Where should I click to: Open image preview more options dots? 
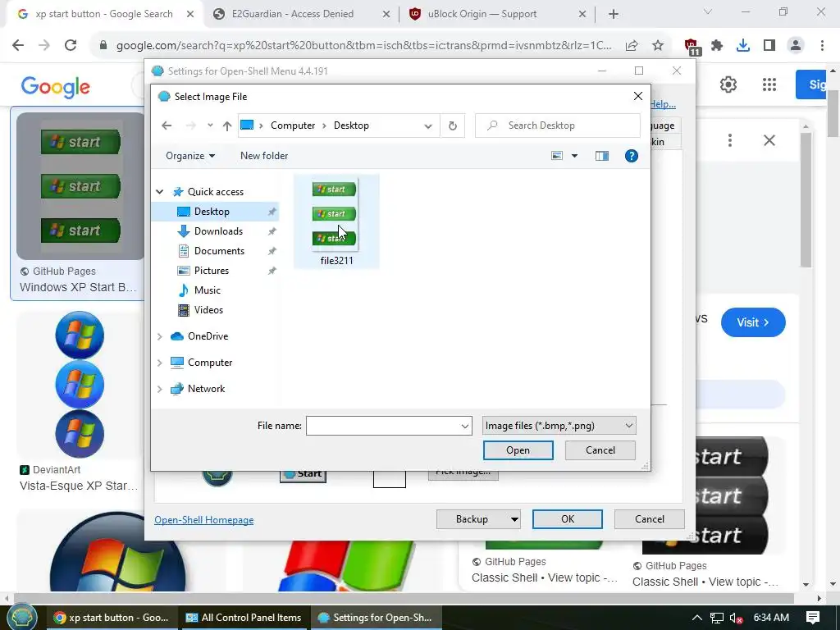729,140
